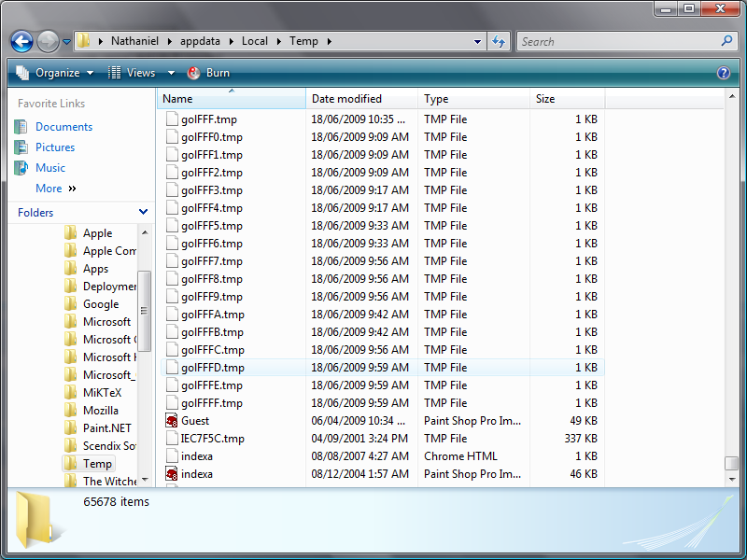
Task: Select the golFFF.tmp file icon
Action: click(x=172, y=119)
